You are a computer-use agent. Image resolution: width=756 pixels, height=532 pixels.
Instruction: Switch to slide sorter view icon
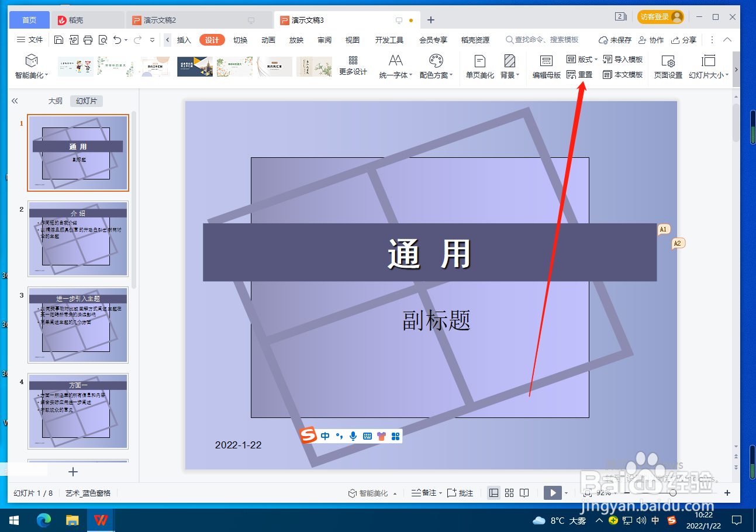[509, 493]
